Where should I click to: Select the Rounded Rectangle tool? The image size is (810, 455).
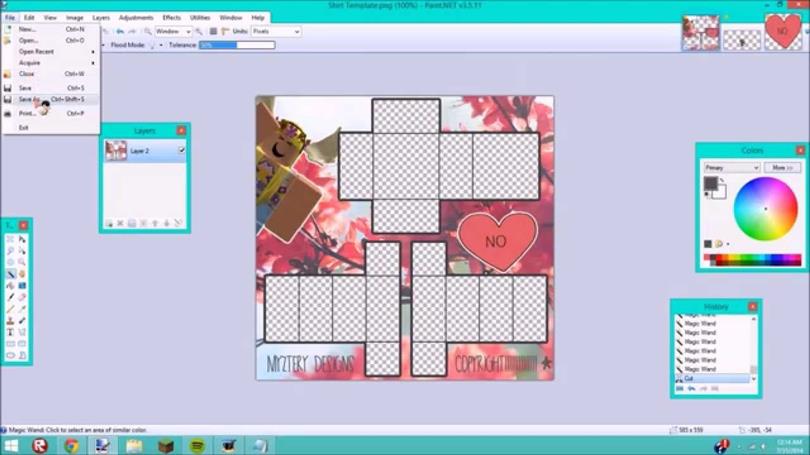coord(22,343)
